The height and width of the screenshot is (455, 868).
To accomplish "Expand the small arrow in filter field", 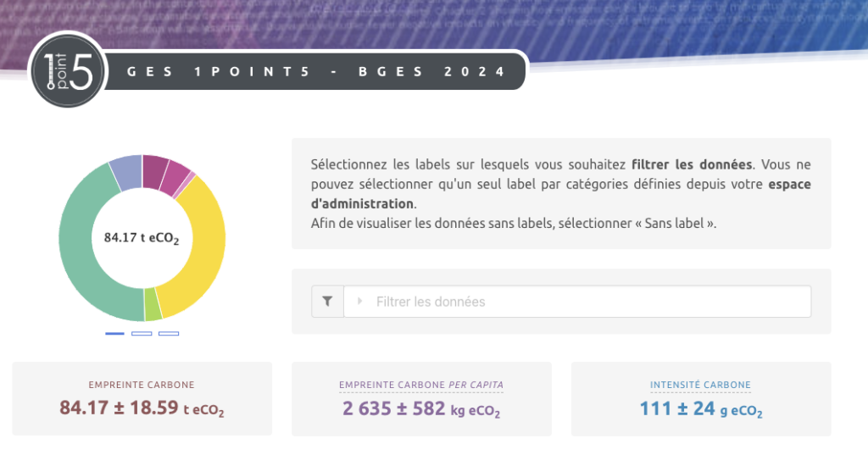I will coord(359,302).
